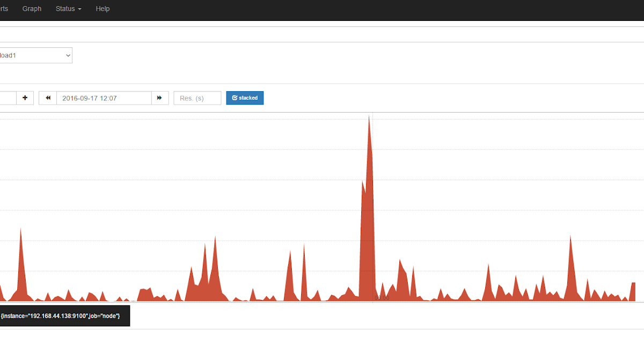Click the Res. (s) resolution input
This screenshot has height=338, width=644.
197,98
